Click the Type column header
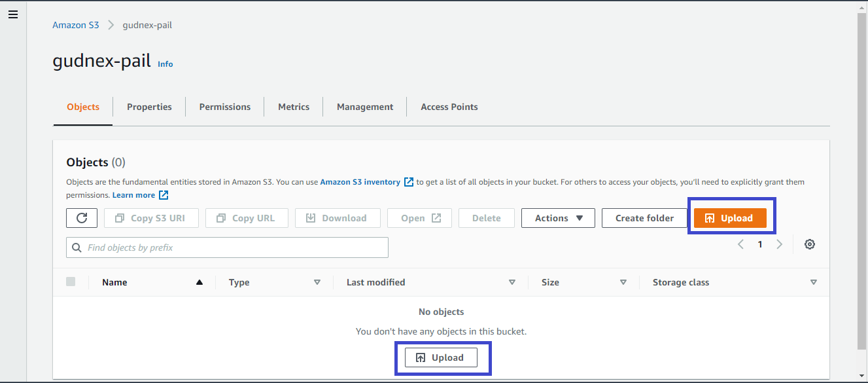Image resolution: width=868 pixels, height=383 pixels. [x=239, y=282]
